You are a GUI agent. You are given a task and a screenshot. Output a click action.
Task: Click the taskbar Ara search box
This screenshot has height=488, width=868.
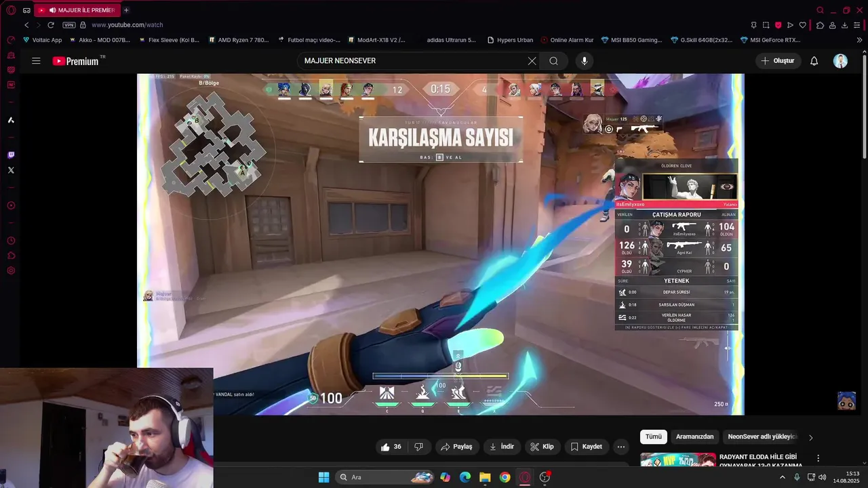[x=384, y=477]
